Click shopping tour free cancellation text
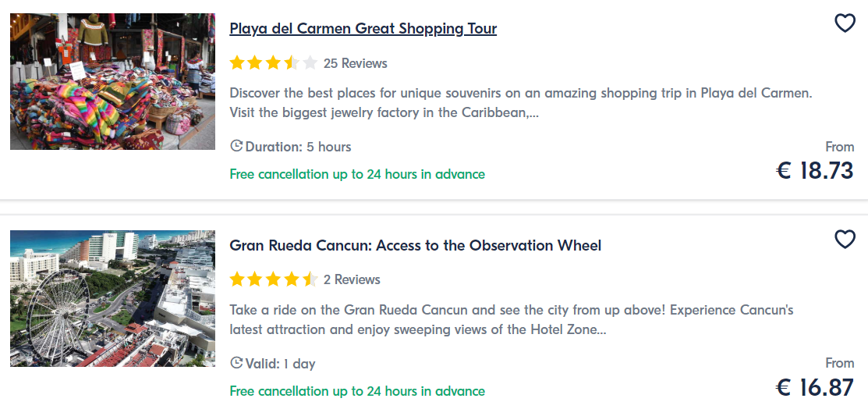This screenshot has width=868, height=409. tap(357, 174)
